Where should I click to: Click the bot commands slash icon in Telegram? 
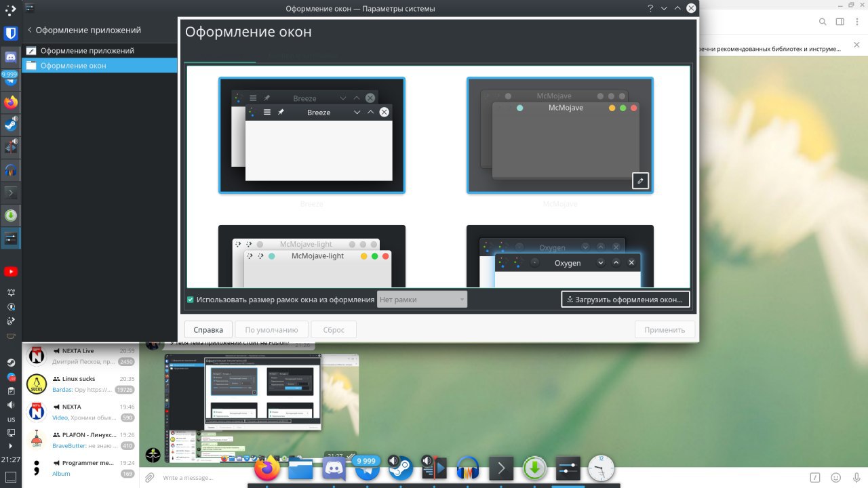pyautogui.click(x=816, y=478)
